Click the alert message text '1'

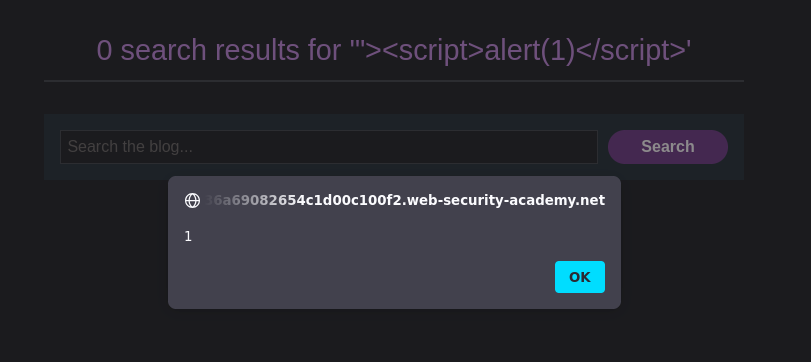(188, 237)
